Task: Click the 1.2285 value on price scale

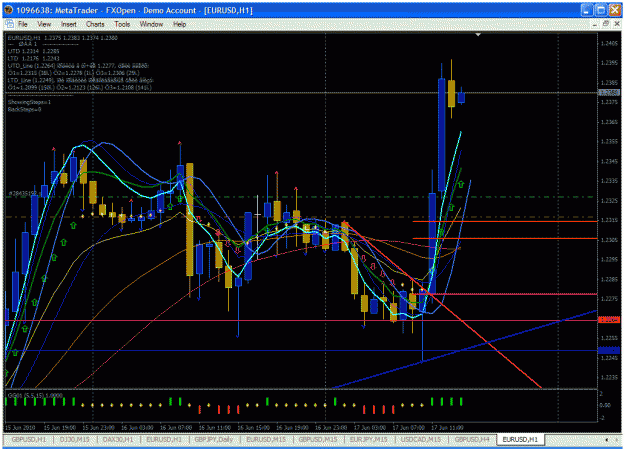Action: coord(609,280)
